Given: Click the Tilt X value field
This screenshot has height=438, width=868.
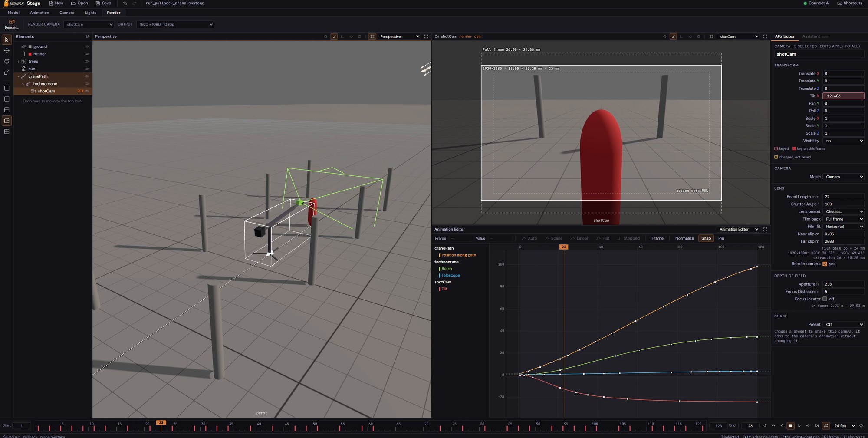Looking at the screenshot, I should [843, 96].
